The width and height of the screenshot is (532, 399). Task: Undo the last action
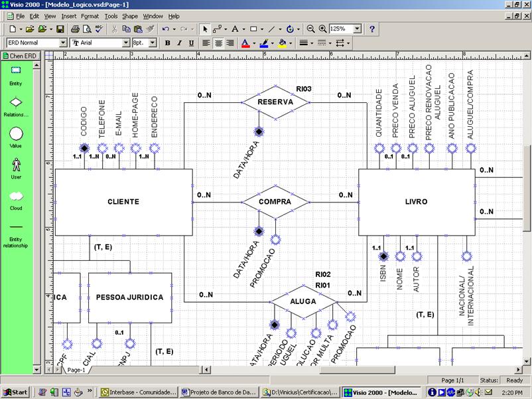coord(166,29)
